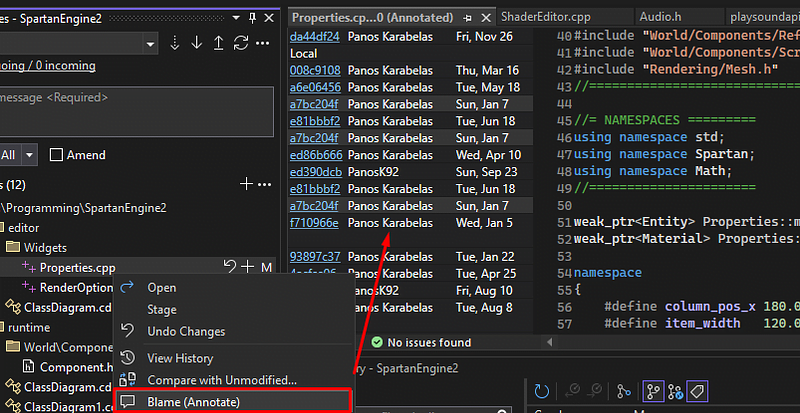Close the Properties.cpp annotated tab
800x413 pixels.
(486, 18)
